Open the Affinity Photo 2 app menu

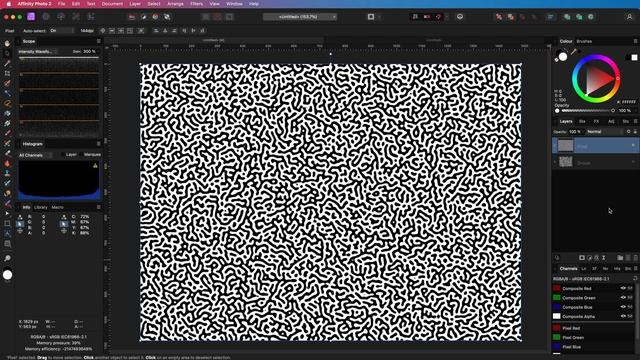coord(35,4)
